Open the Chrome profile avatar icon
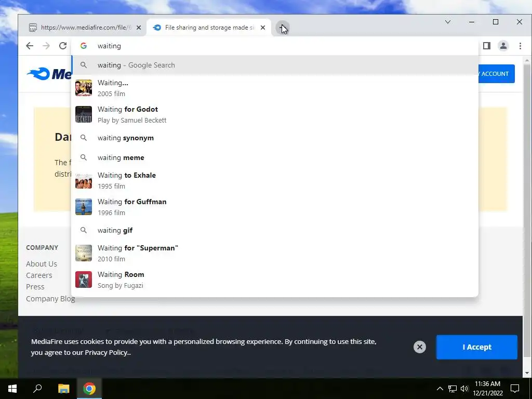Screen dimensions: 532x399 tap(503, 46)
